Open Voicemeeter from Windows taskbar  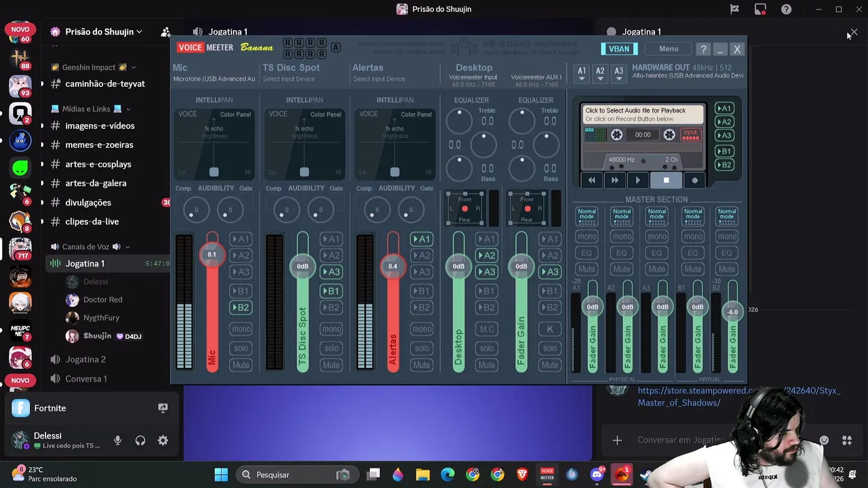point(547,474)
